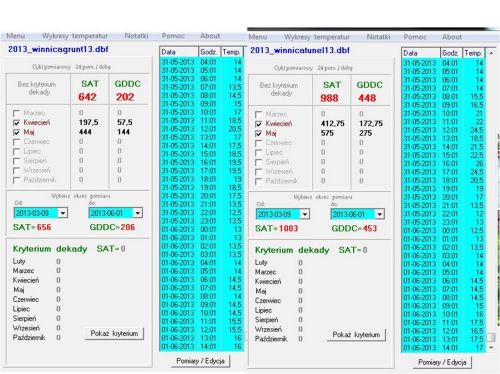The width and height of the screenshot is (500, 374).
Task: Expand the 2013-03-09 start date dropdown on left
Action: 62,213
